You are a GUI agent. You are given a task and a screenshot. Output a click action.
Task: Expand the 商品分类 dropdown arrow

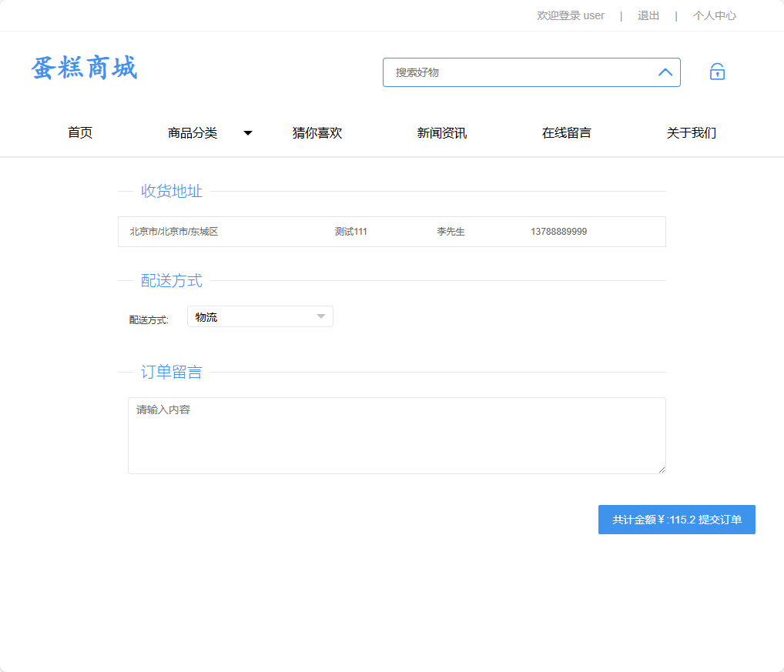pyautogui.click(x=248, y=132)
